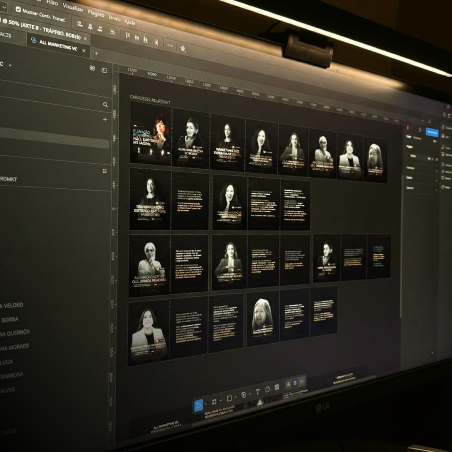The height and width of the screenshot is (452, 452).
Task: Click the search magnifier in left panel
Action: [x=105, y=105]
